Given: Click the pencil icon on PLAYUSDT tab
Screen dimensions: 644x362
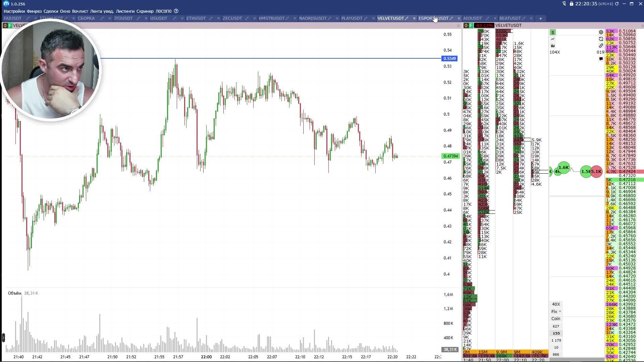Looking at the screenshot, I should pos(366,18).
